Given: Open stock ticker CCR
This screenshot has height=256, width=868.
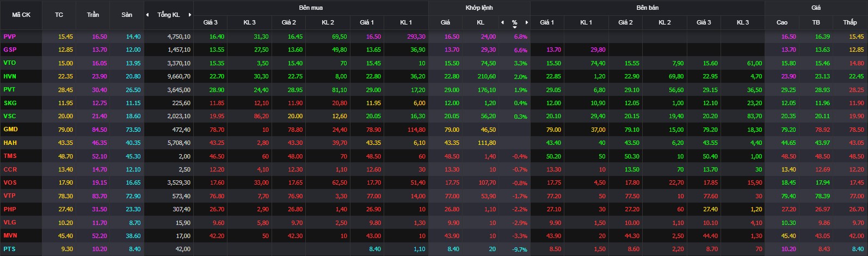Looking at the screenshot, I should coord(10,169).
